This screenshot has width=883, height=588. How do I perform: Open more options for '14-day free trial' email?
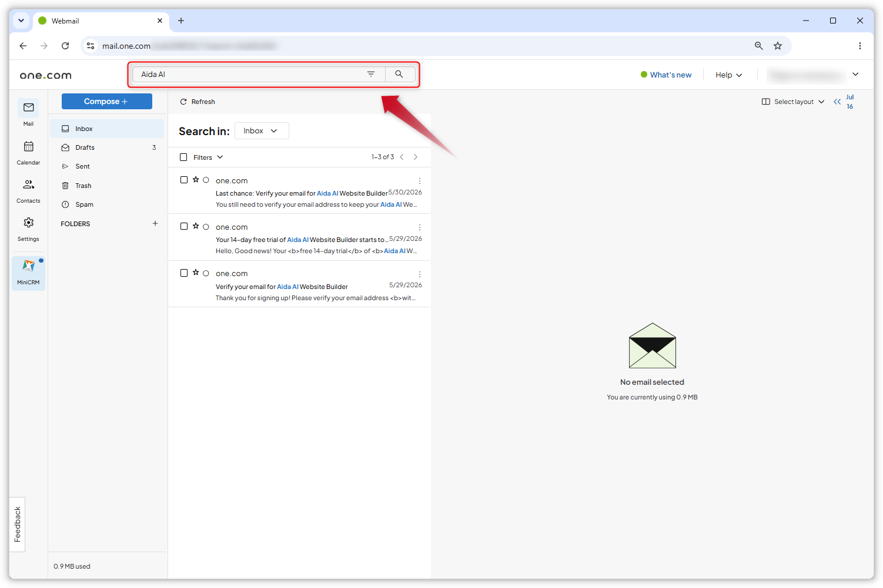click(420, 227)
